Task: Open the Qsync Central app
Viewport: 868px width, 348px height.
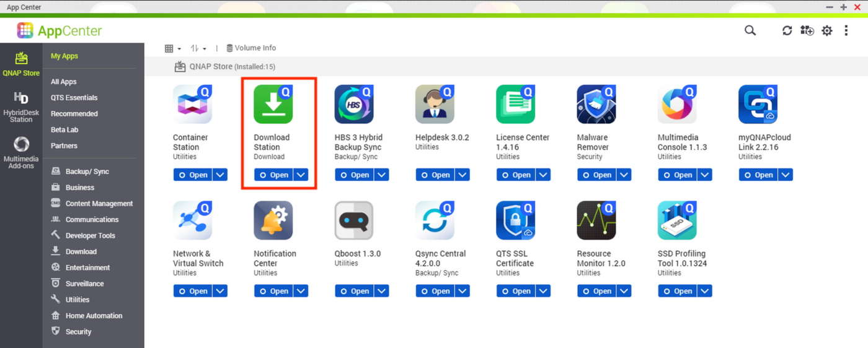Action: click(435, 291)
